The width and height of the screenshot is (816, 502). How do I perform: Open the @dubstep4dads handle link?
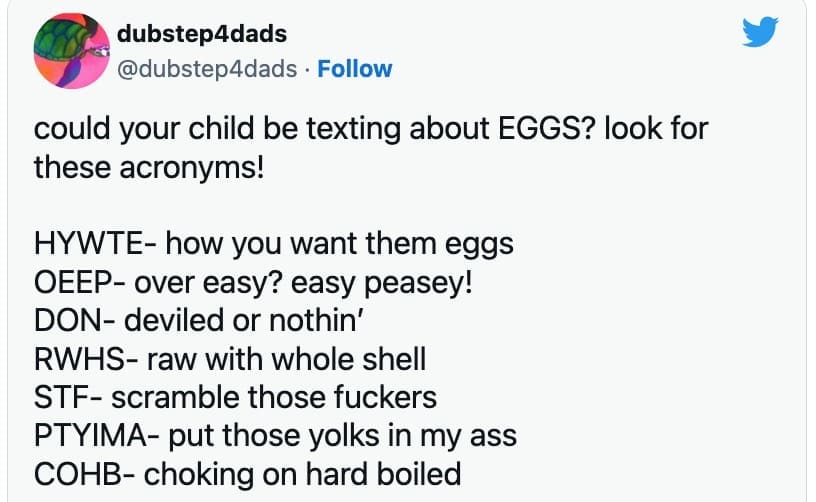pyautogui.click(x=207, y=68)
